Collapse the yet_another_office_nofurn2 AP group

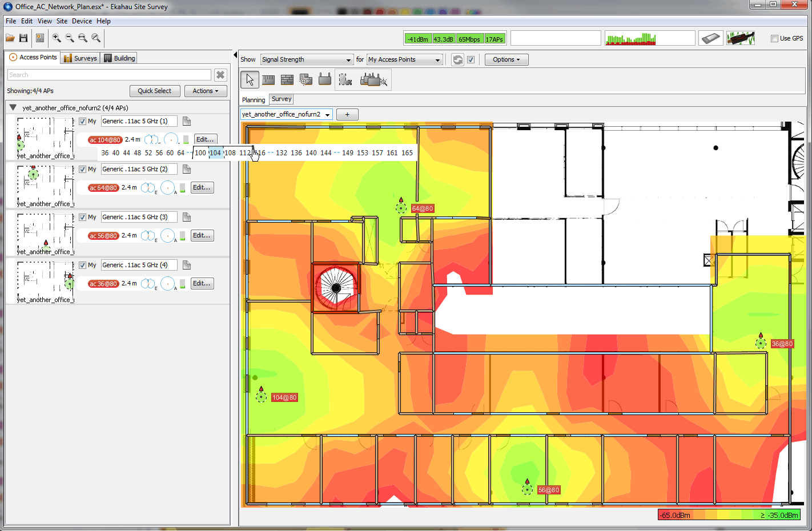13,107
